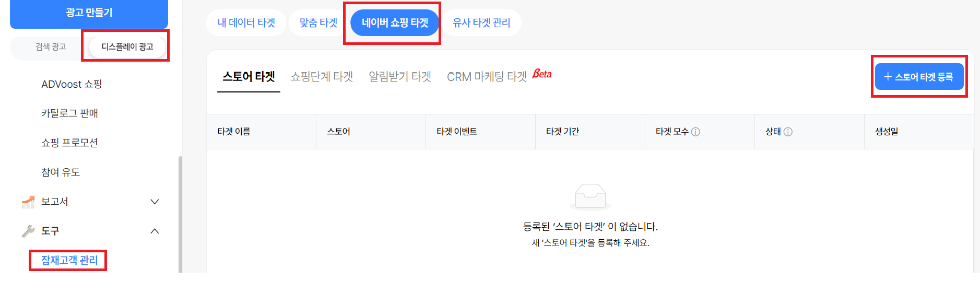The width and height of the screenshot is (980, 292).
Task: Switch to 디스플레이 광고 tab
Action: (127, 47)
